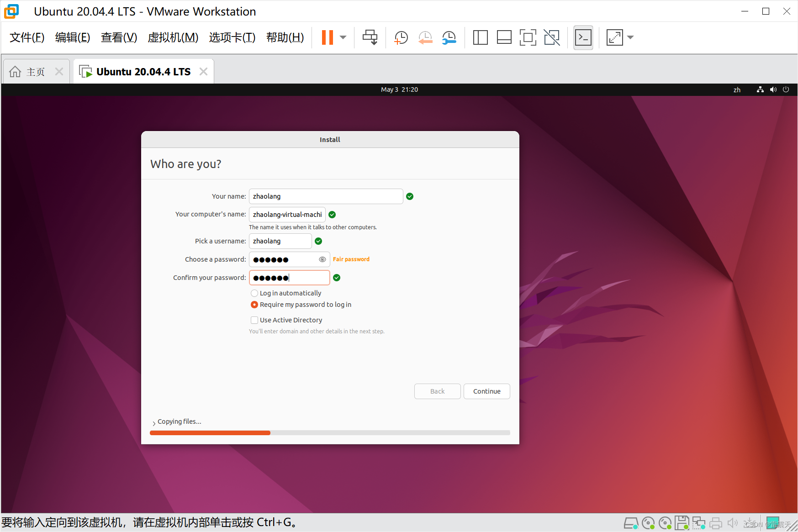Open the 虚拟机(M) menu
The height and width of the screenshot is (532, 798).
(173, 37)
